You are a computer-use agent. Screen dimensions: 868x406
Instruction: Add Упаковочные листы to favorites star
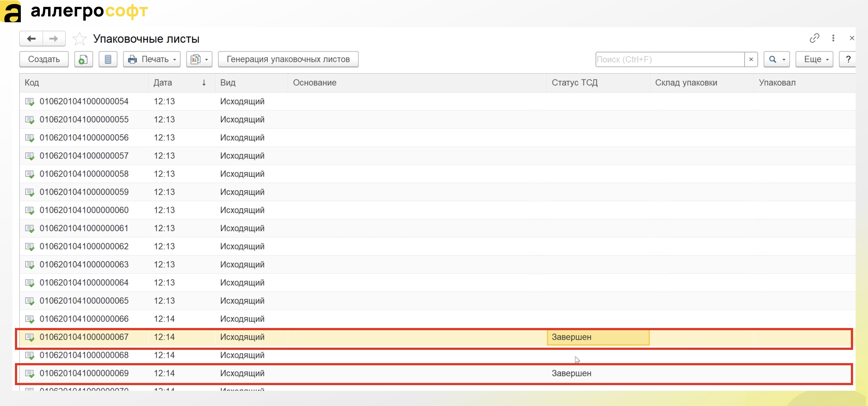80,39
